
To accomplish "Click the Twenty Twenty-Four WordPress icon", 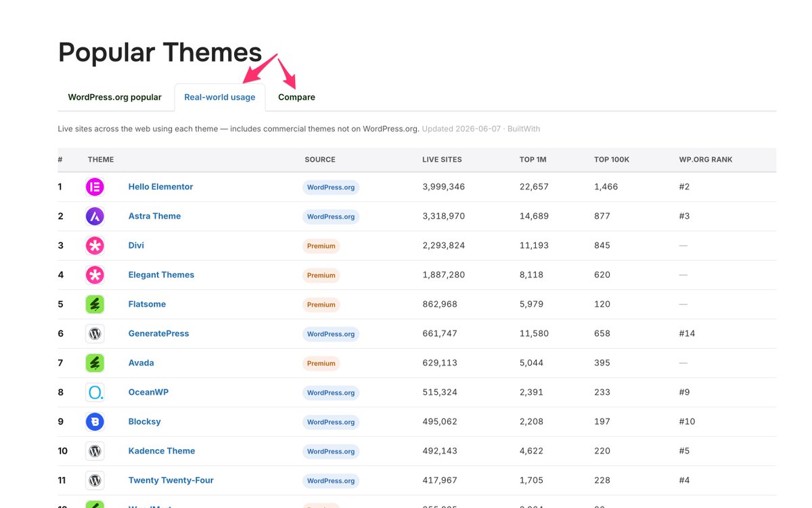I will (x=95, y=480).
